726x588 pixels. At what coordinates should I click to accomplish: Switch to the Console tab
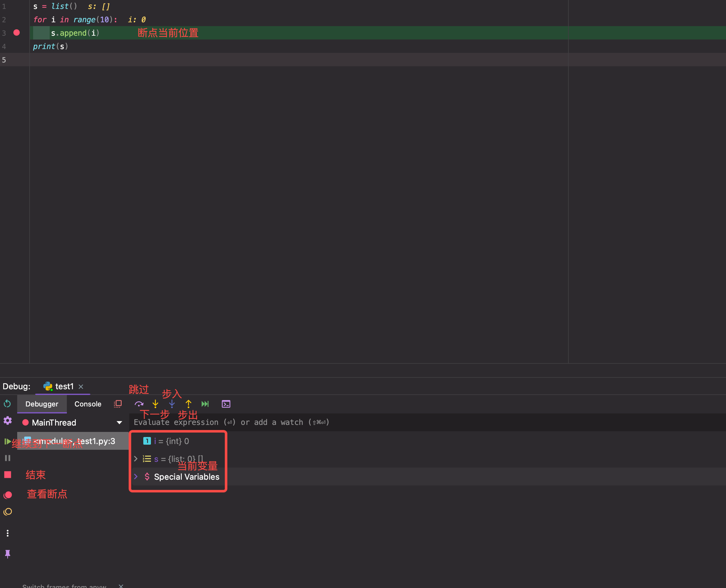(88, 404)
